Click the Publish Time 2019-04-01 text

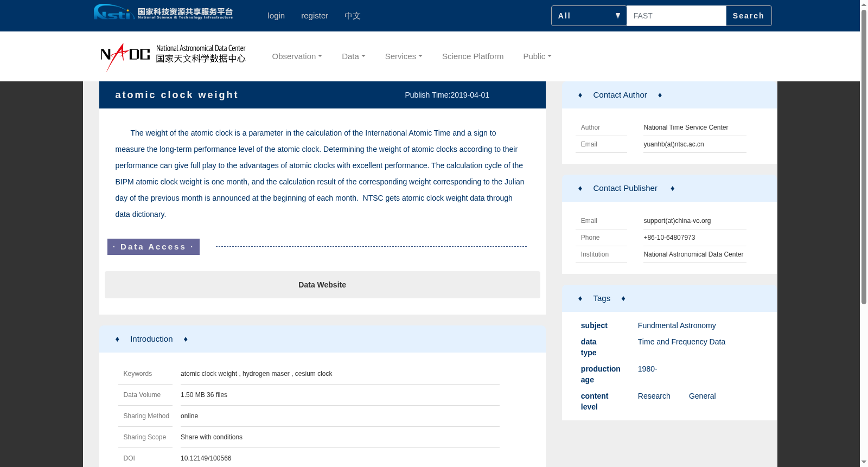click(447, 95)
